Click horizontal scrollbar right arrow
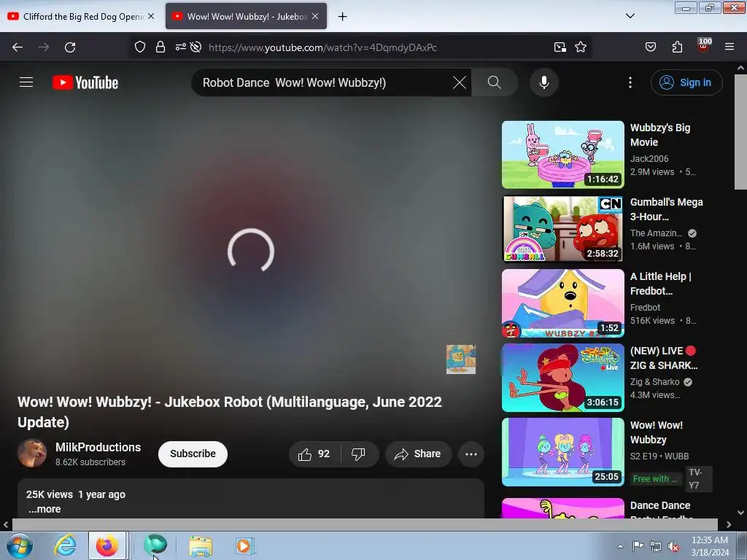 729,525
